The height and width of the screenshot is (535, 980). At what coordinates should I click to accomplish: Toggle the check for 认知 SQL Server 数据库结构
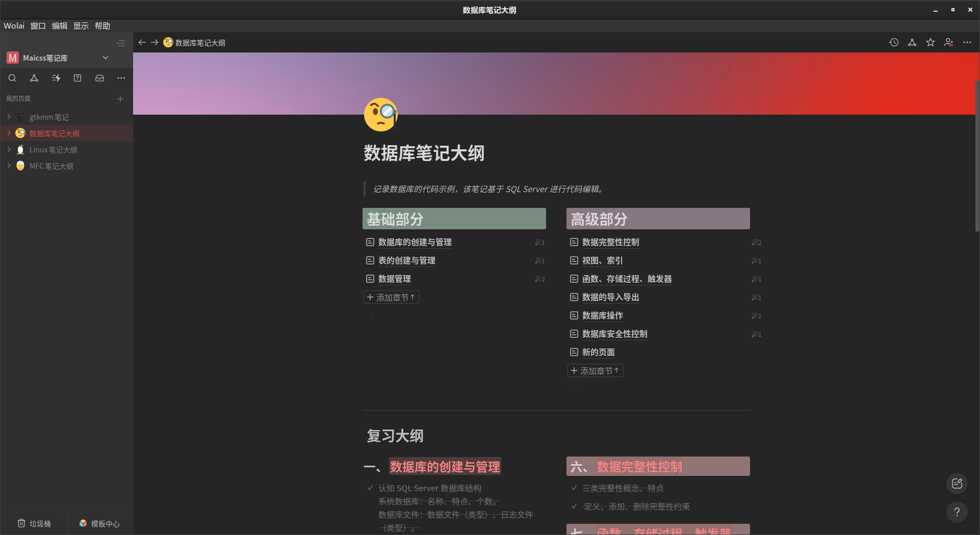coord(370,488)
